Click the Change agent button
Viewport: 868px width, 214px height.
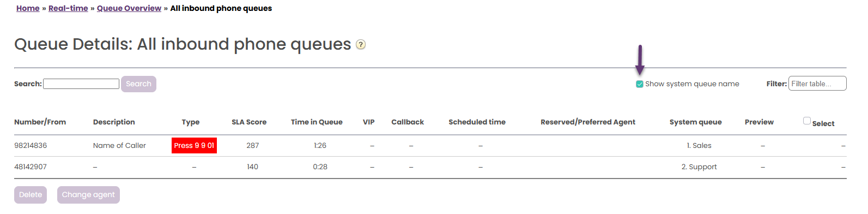click(x=88, y=195)
